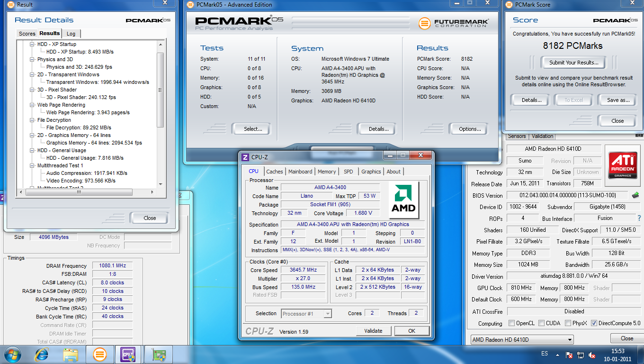The width and height of the screenshot is (644, 364).
Task: Toggle the DirectCompute 5.0 checkbox
Action: 594,323
